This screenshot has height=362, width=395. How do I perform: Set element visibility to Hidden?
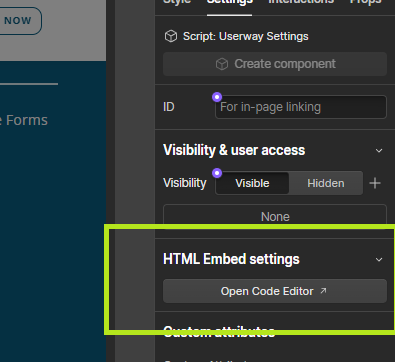pos(326,183)
